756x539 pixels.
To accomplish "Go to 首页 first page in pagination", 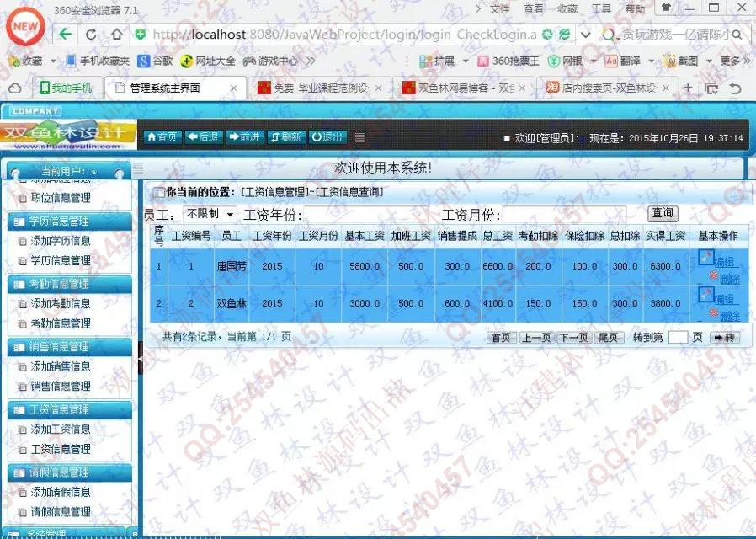I will [x=501, y=338].
